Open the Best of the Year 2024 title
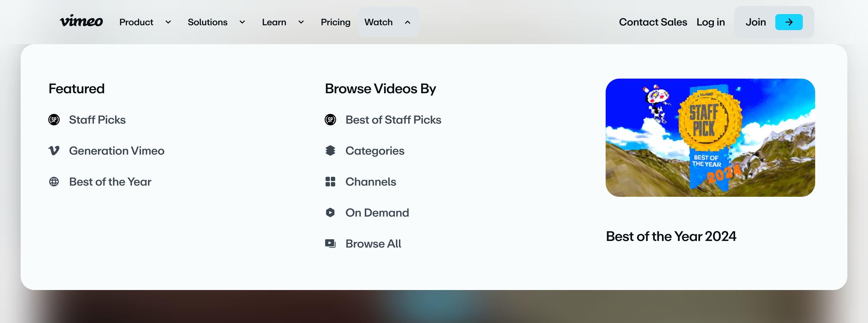The width and height of the screenshot is (868, 323). (671, 236)
